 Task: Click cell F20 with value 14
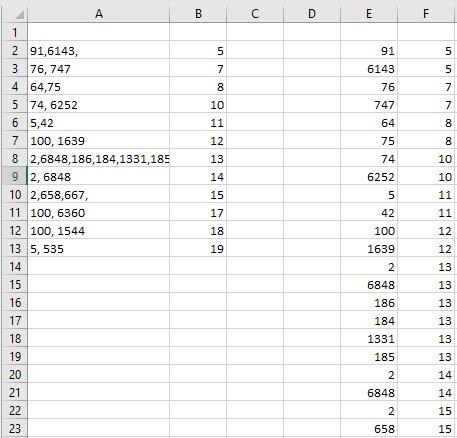[x=427, y=375]
